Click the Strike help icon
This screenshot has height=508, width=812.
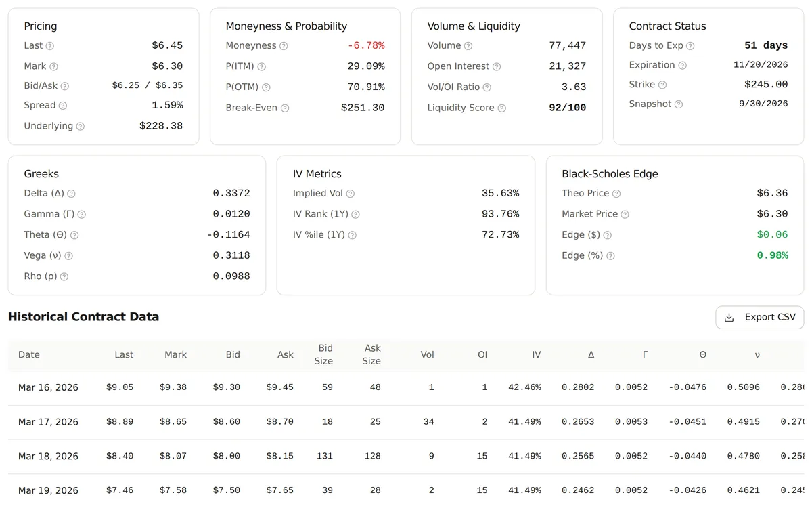(662, 85)
